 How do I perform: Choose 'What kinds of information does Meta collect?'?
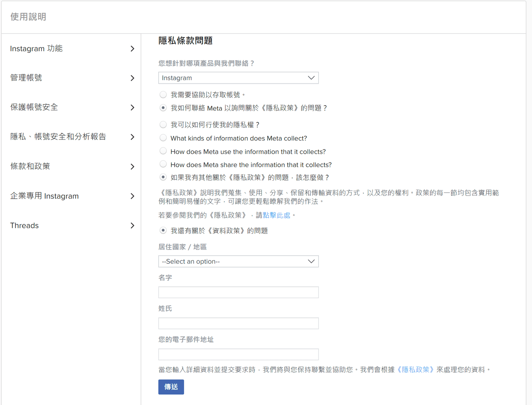point(163,138)
